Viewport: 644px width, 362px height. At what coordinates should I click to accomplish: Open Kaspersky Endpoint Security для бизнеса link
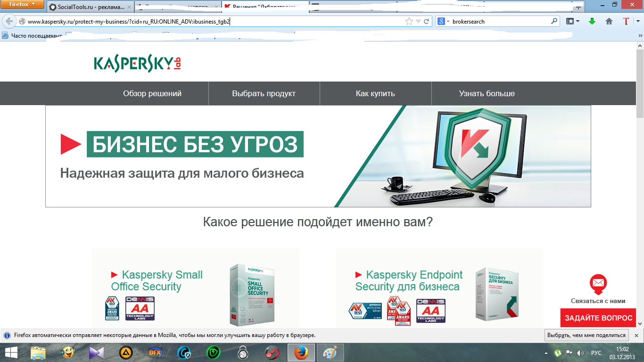tap(409, 280)
